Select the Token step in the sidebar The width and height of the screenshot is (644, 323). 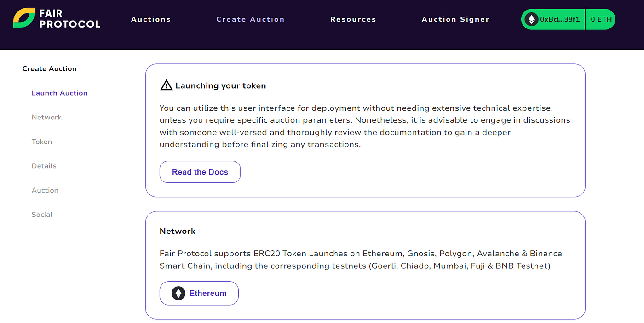(x=41, y=142)
